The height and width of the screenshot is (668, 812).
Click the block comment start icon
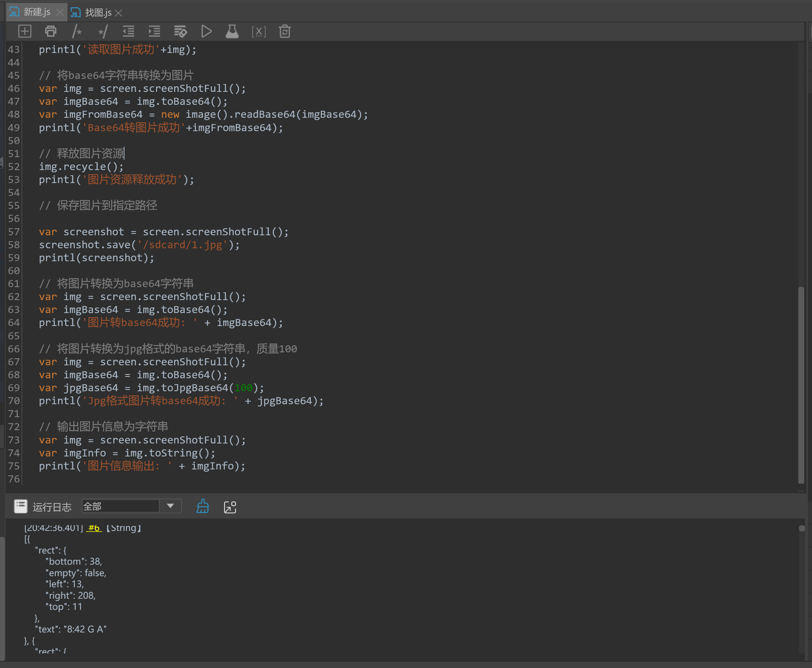77,31
